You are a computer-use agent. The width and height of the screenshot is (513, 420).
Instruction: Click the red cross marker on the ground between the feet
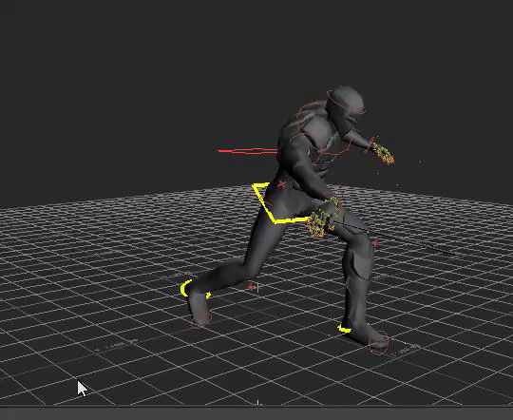251,287
